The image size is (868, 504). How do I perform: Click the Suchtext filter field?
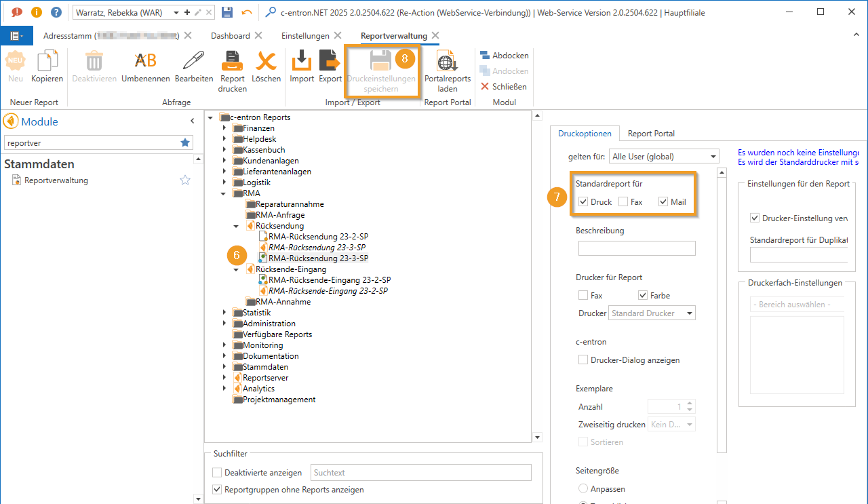coord(420,473)
